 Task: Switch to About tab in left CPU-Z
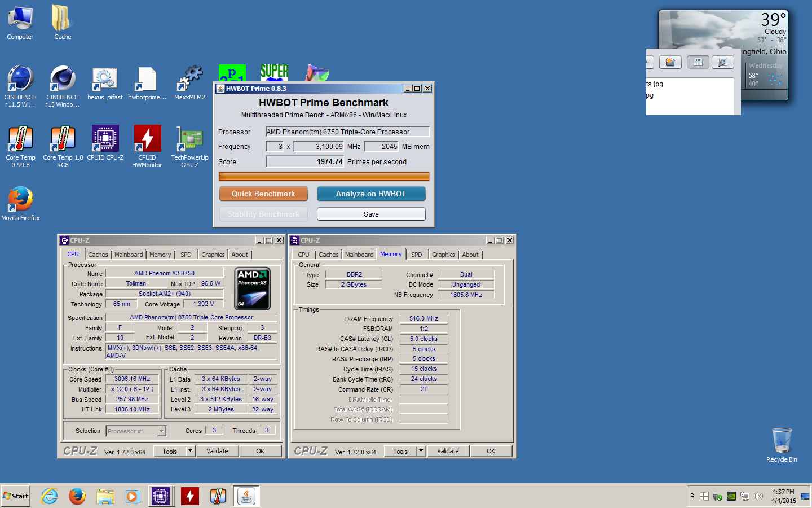click(240, 255)
